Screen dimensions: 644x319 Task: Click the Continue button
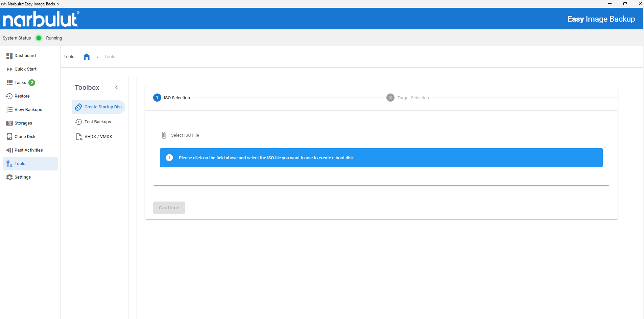point(169,208)
